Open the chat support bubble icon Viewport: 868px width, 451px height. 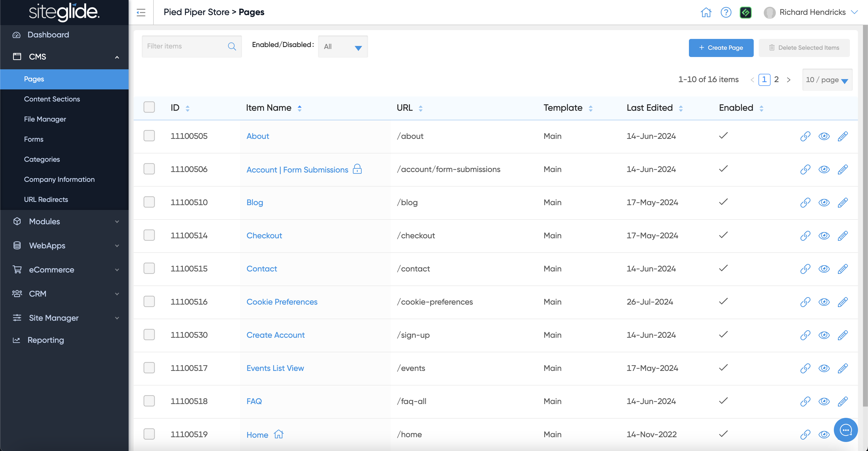tap(845, 430)
